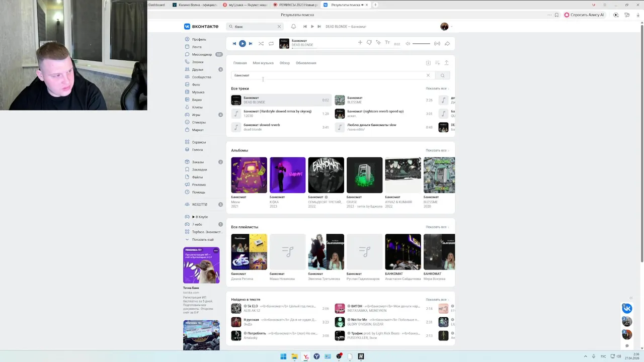This screenshot has height=362, width=644.
Task: Show lyrics with the Tт icon
Action: pos(387,43)
